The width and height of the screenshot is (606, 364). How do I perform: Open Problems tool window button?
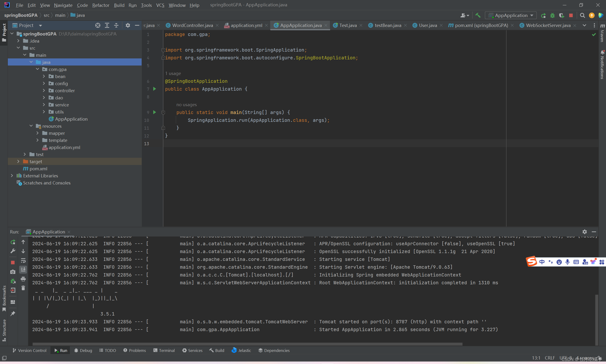(x=135, y=350)
